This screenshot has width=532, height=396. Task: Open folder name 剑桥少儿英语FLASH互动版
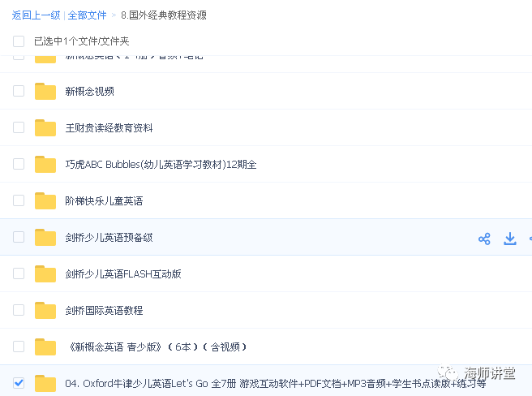[123, 273]
